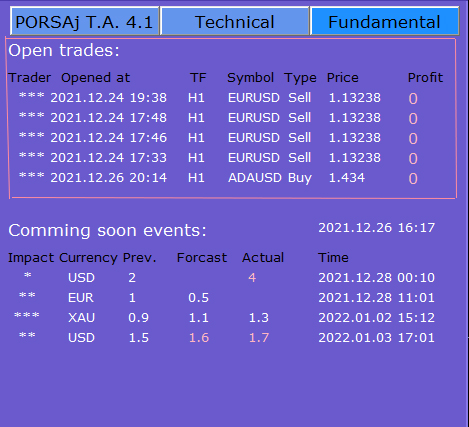Switch to the Technical tab
The image size is (469, 427).
[x=235, y=21]
